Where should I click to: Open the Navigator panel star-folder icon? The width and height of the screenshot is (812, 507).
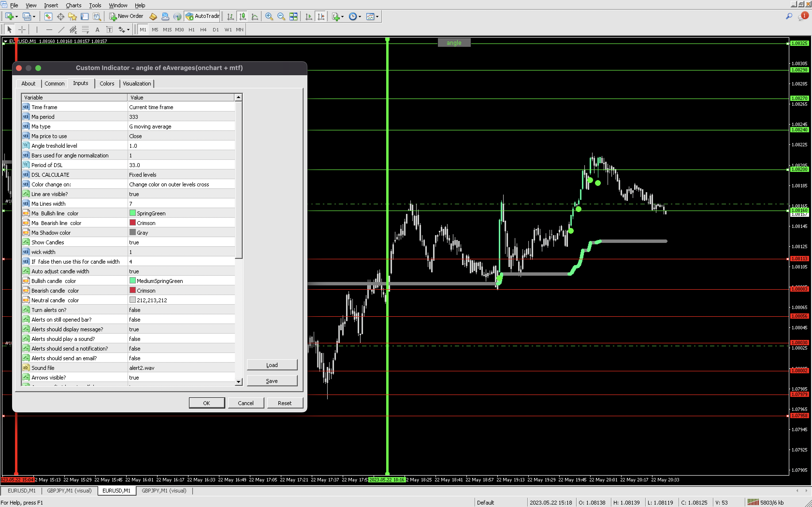click(72, 16)
